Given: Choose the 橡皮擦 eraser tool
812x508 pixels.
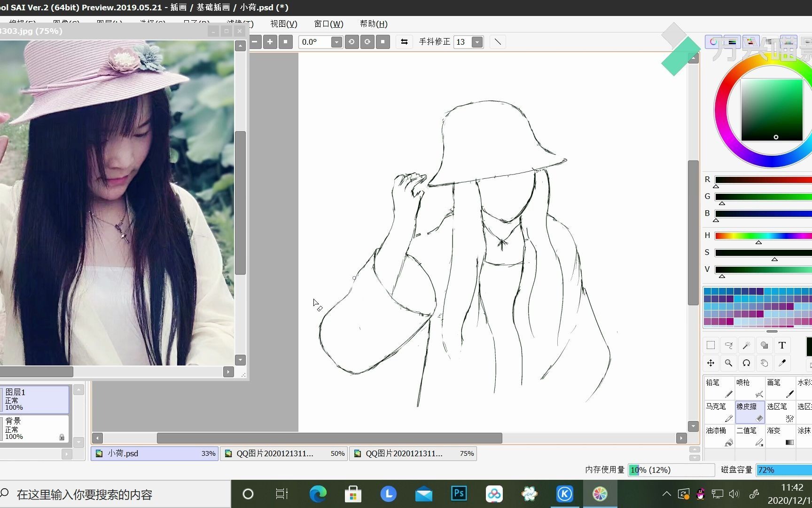Looking at the screenshot, I should 750,412.
